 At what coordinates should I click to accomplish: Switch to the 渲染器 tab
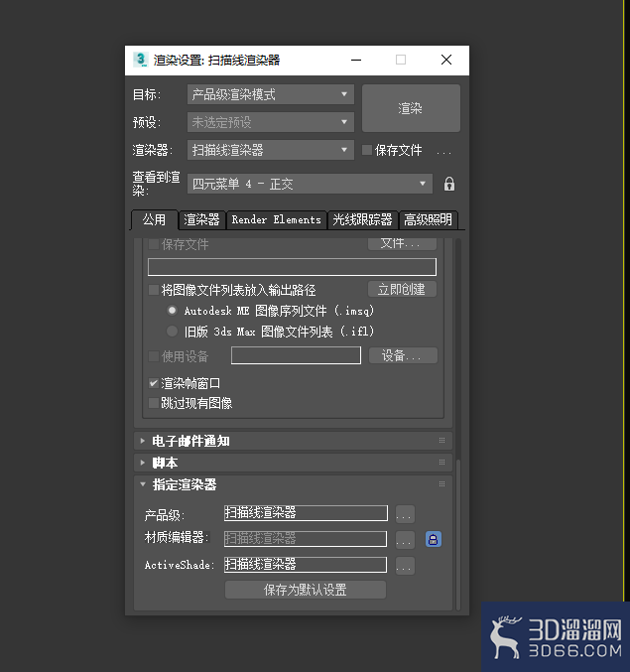click(x=201, y=219)
